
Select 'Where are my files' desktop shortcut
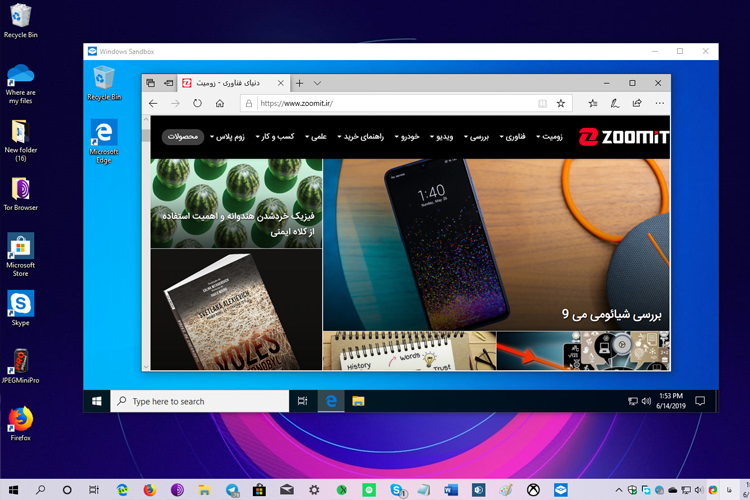20,84
